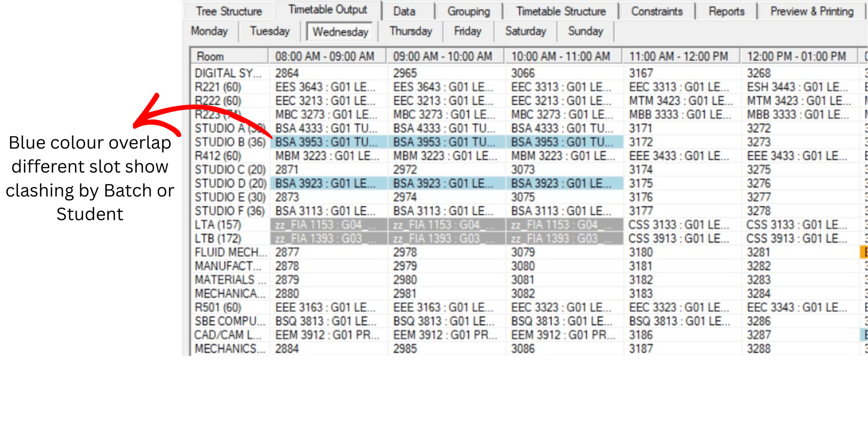Open the Data tab
The height and width of the screenshot is (434, 868).
(404, 11)
